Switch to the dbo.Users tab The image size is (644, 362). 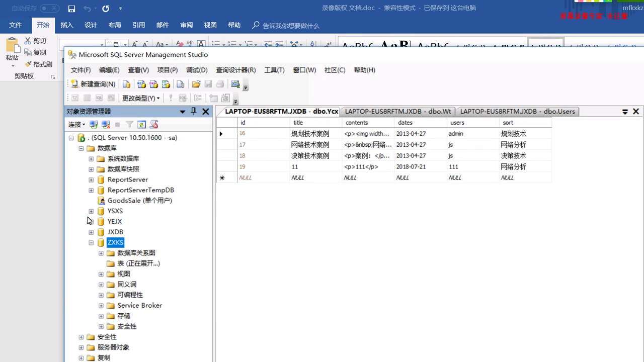click(x=517, y=111)
